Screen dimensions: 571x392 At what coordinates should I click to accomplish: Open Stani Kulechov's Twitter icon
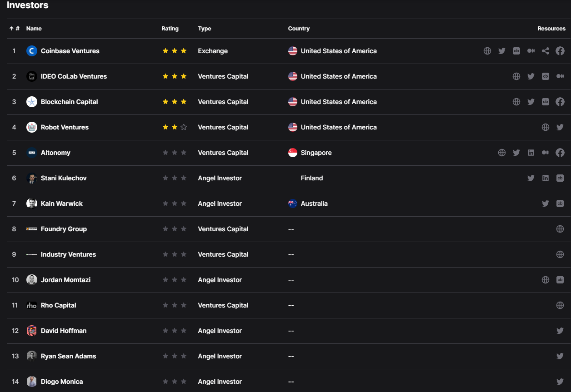[x=531, y=178]
